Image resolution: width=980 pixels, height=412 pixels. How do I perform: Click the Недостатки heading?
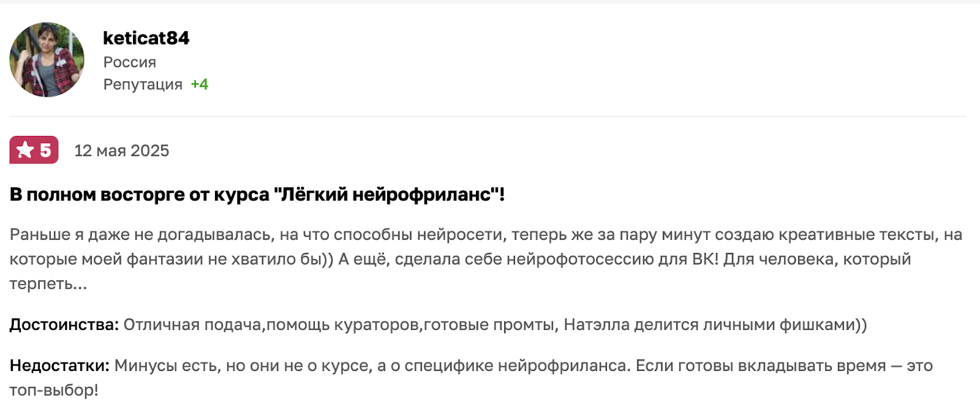pyautogui.click(x=59, y=365)
